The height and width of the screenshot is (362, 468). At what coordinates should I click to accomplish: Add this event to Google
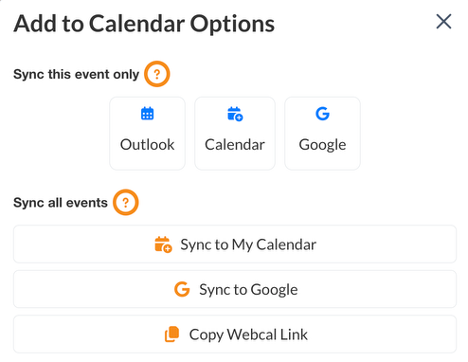click(322, 134)
